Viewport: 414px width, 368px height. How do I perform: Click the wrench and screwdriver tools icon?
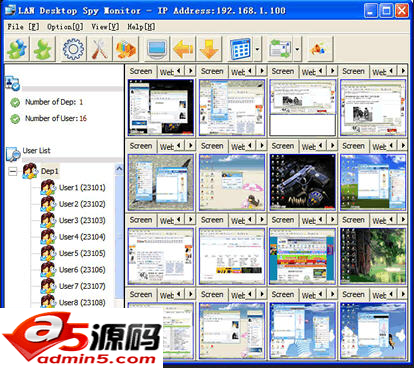point(100,49)
